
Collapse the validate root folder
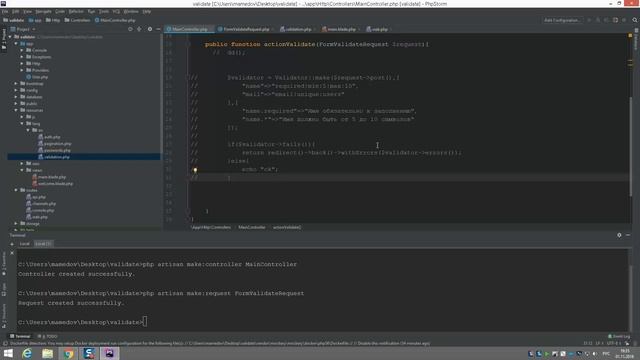10,37
